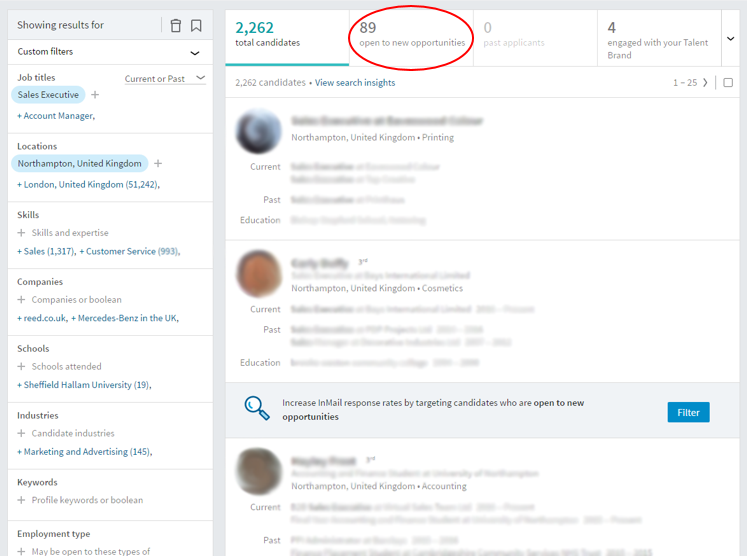The image size is (747, 558).
Task: Open second candidate's profile photo in Cosmetics
Action: 259,274
